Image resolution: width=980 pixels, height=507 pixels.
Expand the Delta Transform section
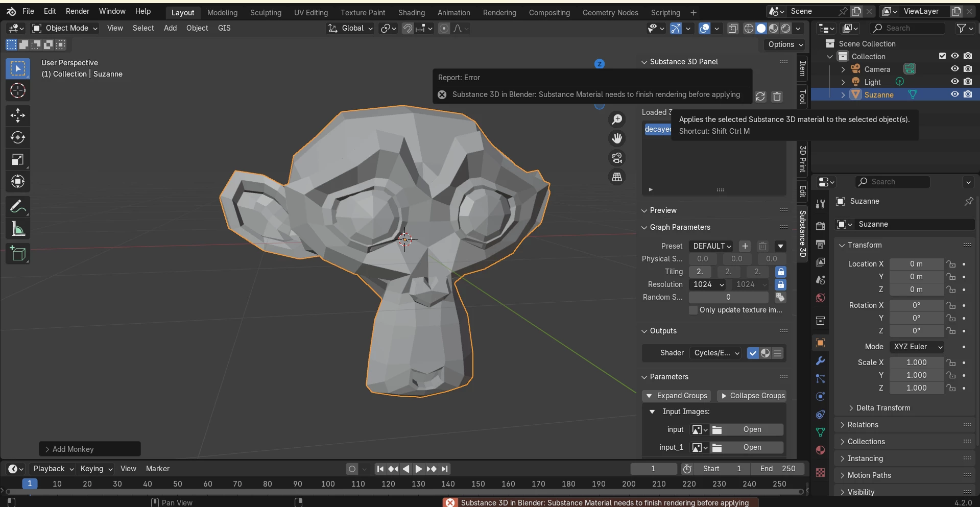coord(883,408)
